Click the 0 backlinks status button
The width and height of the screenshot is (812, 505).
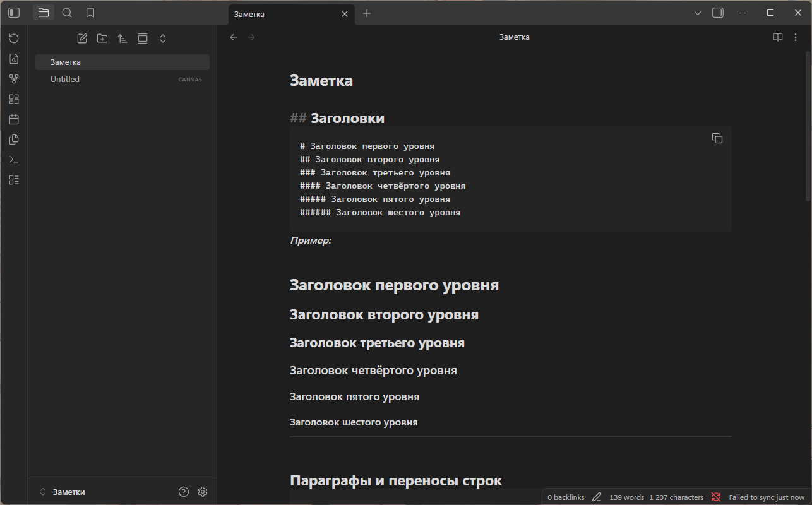pyautogui.click(x=566, y=497)
